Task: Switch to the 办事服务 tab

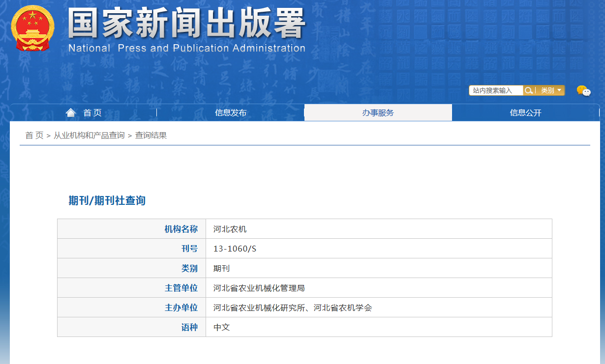Action: click(x=378, y=112)
